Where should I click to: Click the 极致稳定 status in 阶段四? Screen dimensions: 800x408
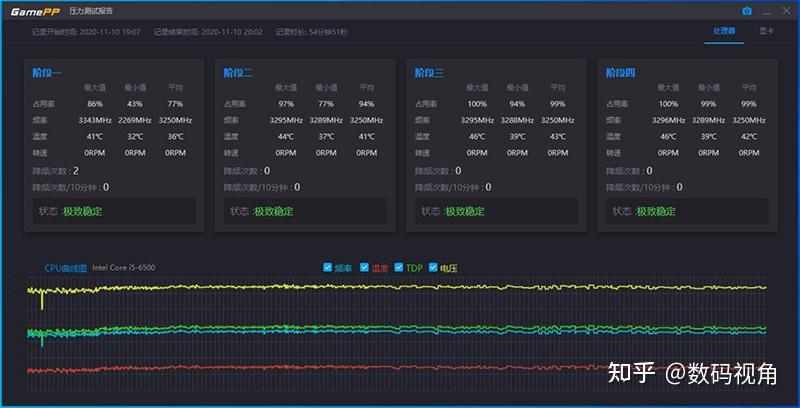click(656, 211)
